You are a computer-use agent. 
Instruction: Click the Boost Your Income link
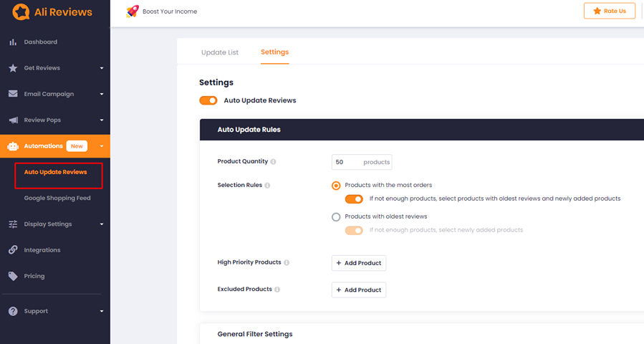coord(170,11)
